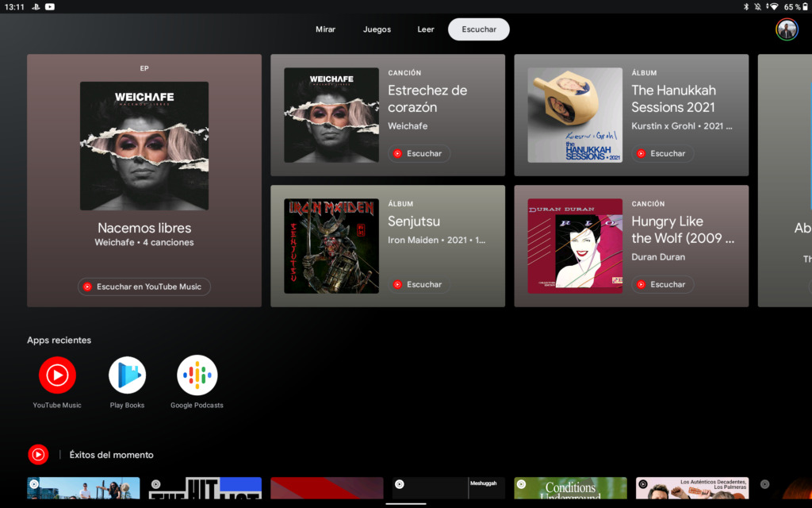Tap the YouTube notification icon in status bar

point(50,6)
